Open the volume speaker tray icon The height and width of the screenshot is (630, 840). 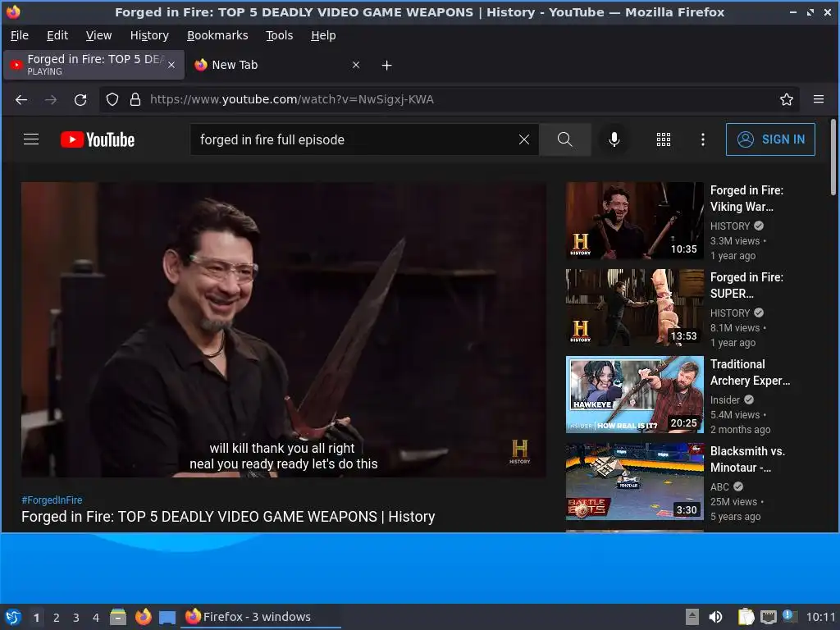click(x=715, y=617)
